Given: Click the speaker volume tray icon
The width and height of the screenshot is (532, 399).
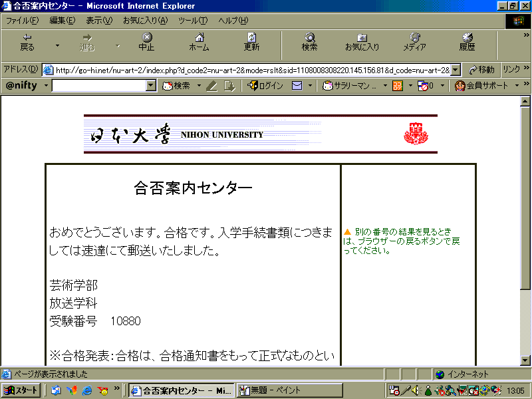Looking at the screenshot, I should (417, 391).
